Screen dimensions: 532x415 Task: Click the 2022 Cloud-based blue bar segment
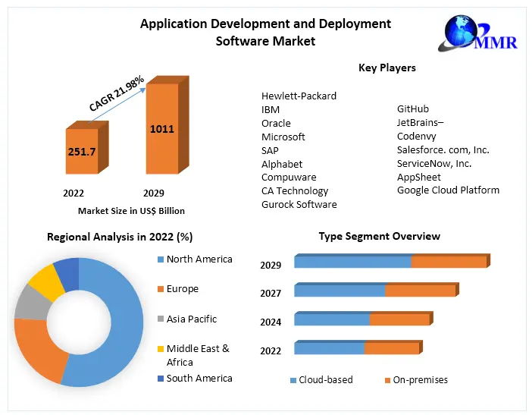(329, 348)
